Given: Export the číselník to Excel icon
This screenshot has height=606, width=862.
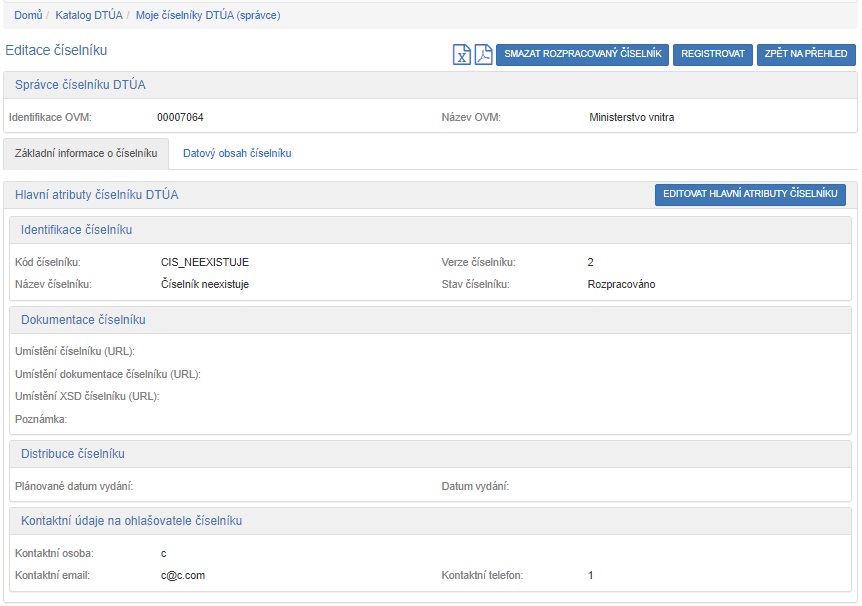Looking at the screenshot, I should pos(462,54).
